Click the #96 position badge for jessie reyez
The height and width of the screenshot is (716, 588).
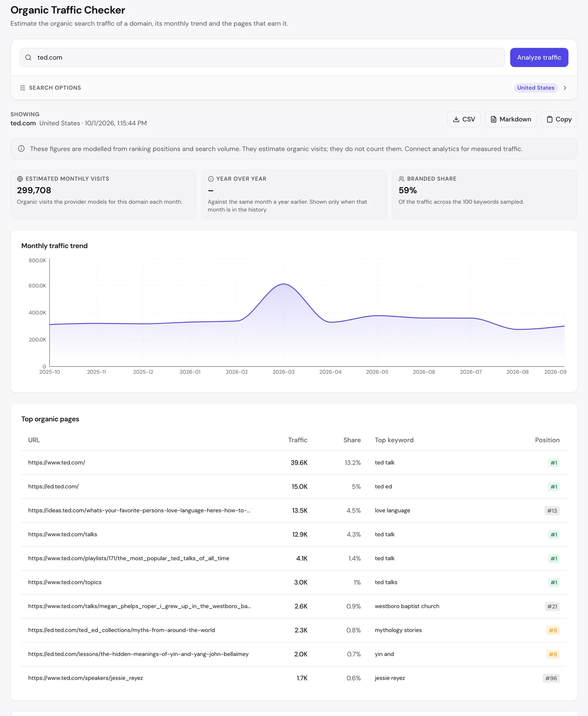coord(551,678)
